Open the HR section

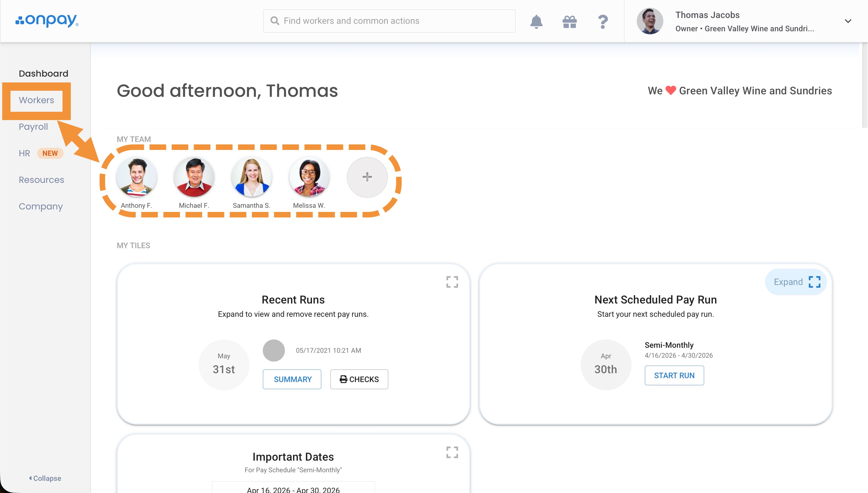point(24,153)
